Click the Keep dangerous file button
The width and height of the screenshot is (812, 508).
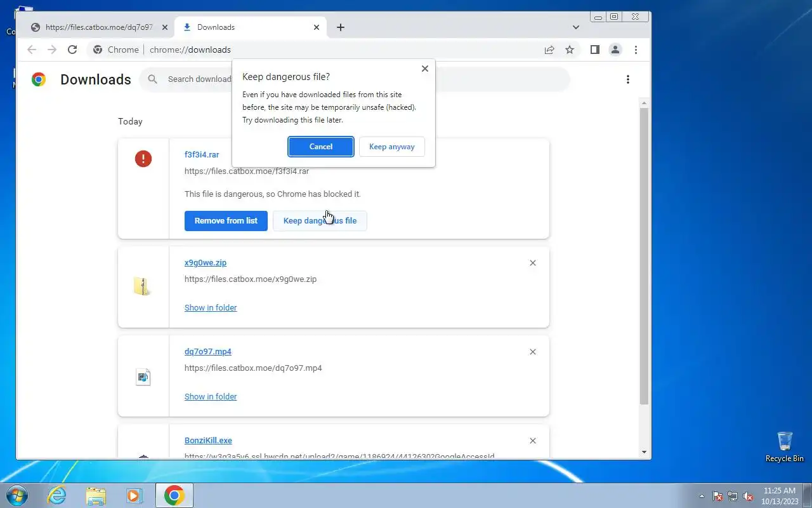pyautogui.click(x=320, y=221)
